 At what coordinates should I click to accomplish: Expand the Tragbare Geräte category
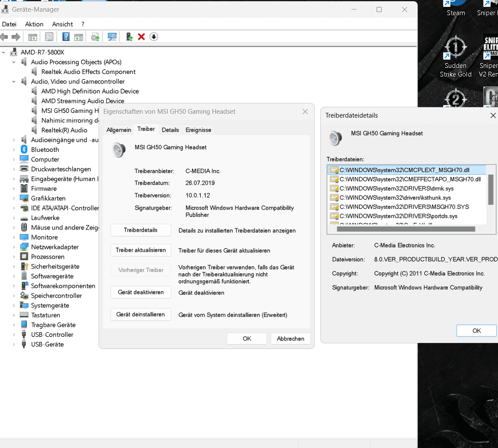coord(14,325)
